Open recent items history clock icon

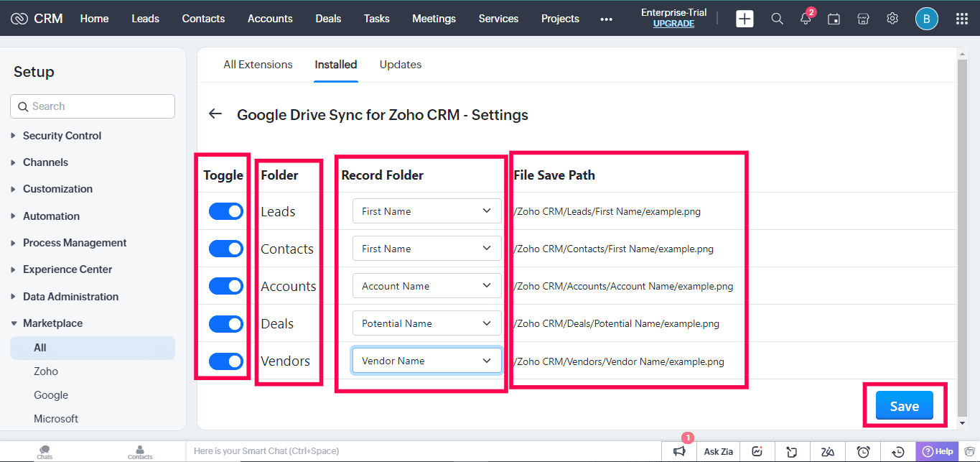point(898,451)
